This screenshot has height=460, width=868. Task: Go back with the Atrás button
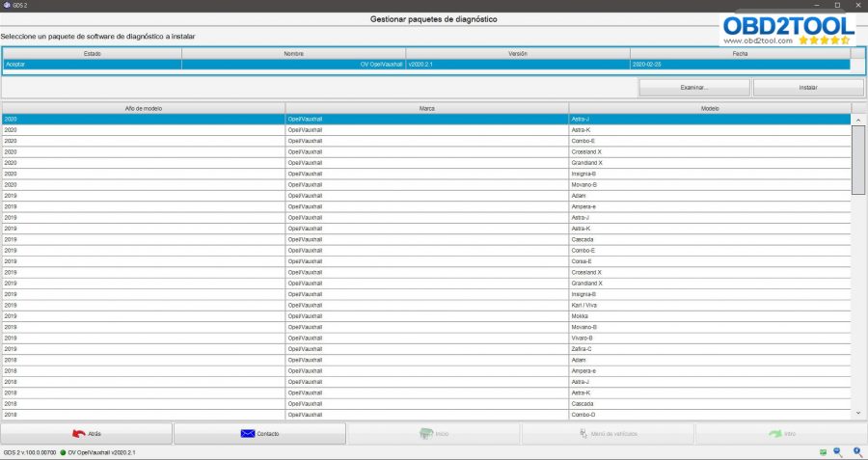pos(87,434)
